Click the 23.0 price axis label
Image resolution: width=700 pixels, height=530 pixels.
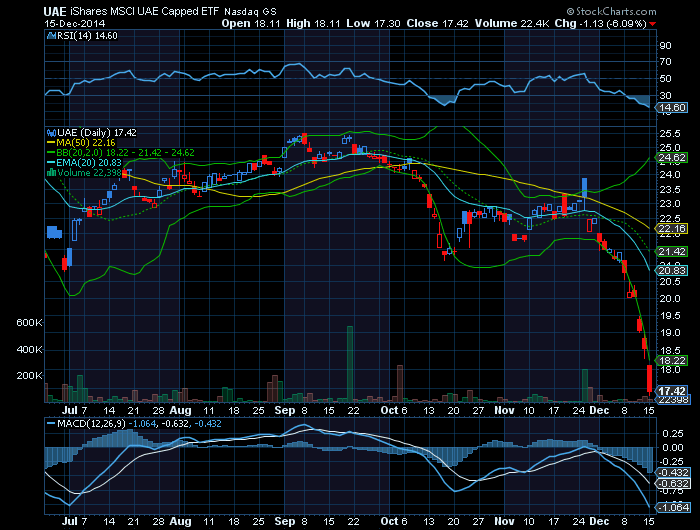670,204
